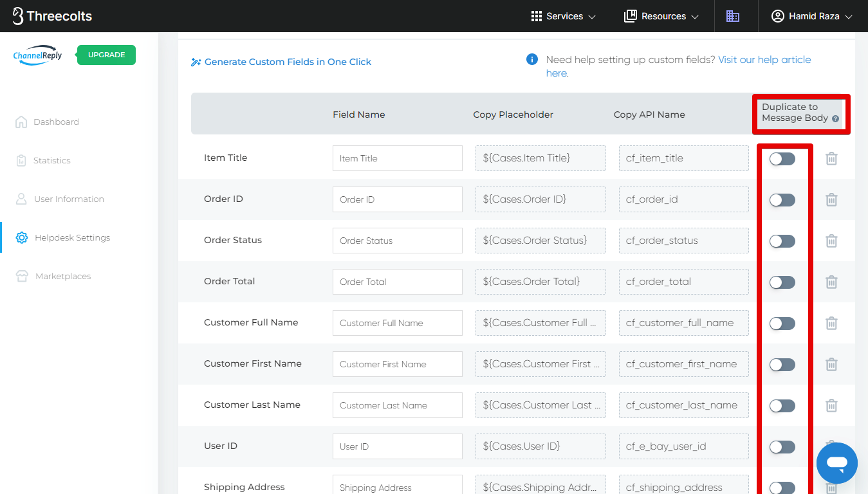Screen dimensions: 868x494
Task: Click the blue info icon
Action: coord(532,60)
